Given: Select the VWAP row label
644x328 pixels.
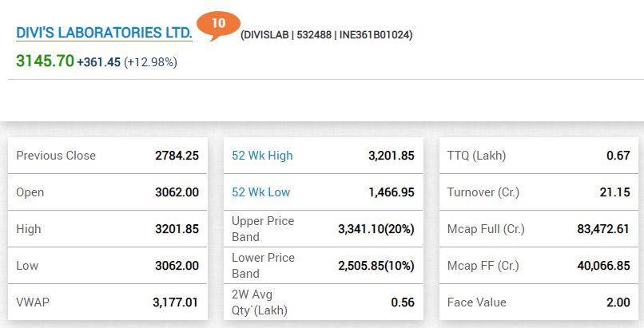Looking at the screenshot, I should point(32,302).
